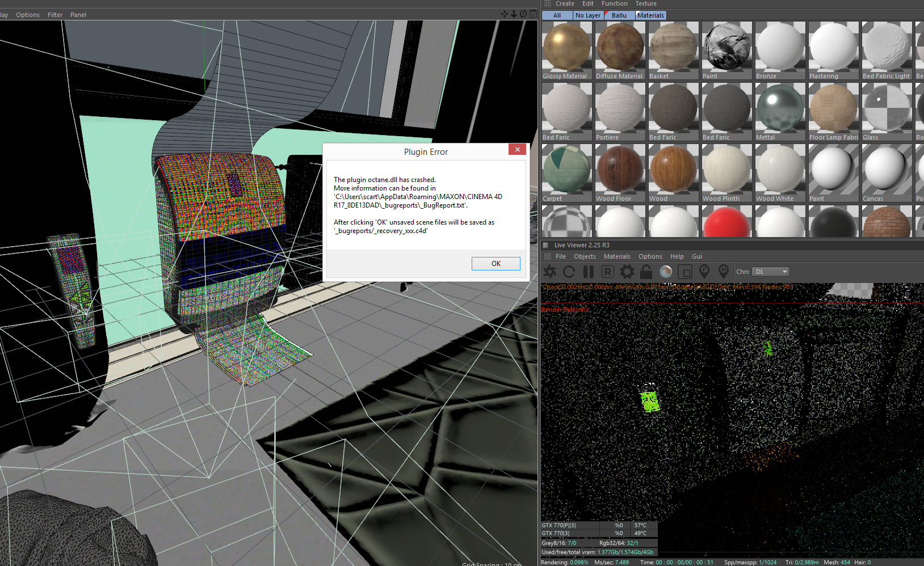Toggle the viewport maximize view icon
Viewport: 924px width, 566px height.
coord(533,14)
